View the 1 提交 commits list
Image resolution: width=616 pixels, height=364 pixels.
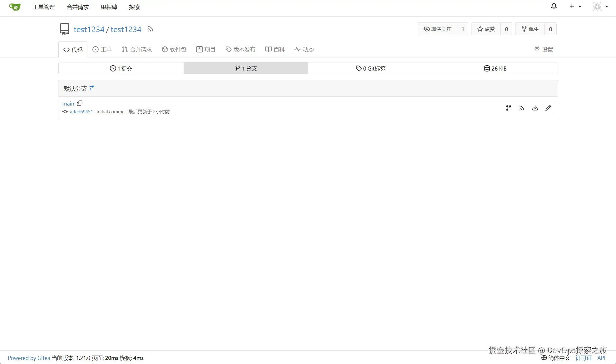tap(121, 68)
